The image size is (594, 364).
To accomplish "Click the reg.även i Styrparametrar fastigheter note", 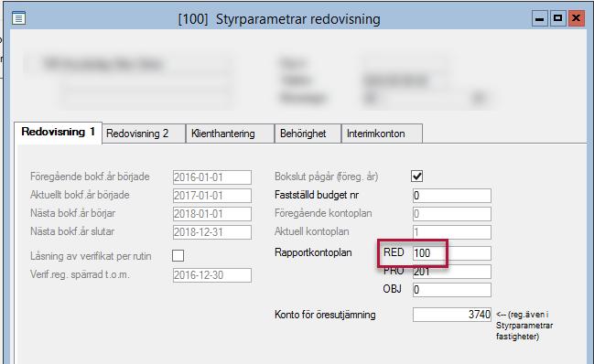I will pos(524,326).
